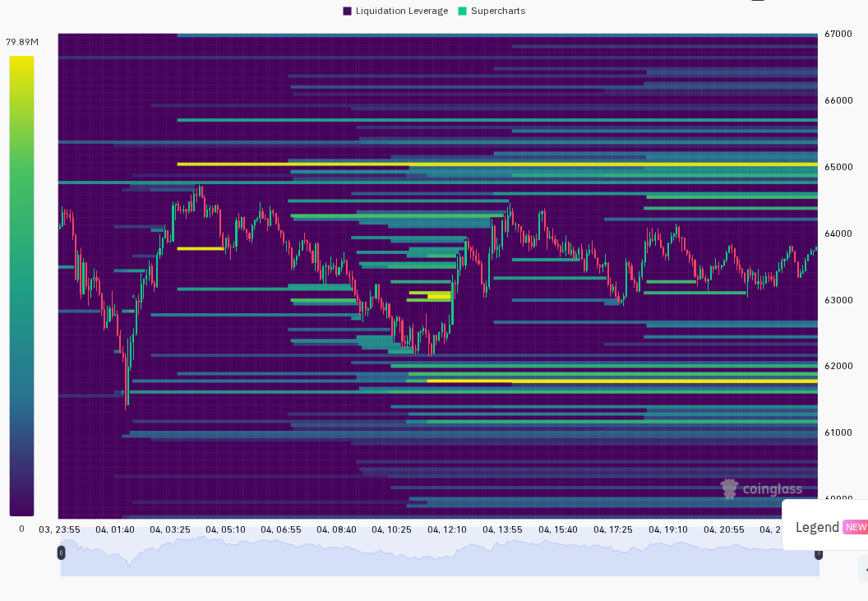The height and width of the screenshot is (601, 868).
Task: Click the 67000 price axis label
Action: pyautogui.click(x=838, y=34)
